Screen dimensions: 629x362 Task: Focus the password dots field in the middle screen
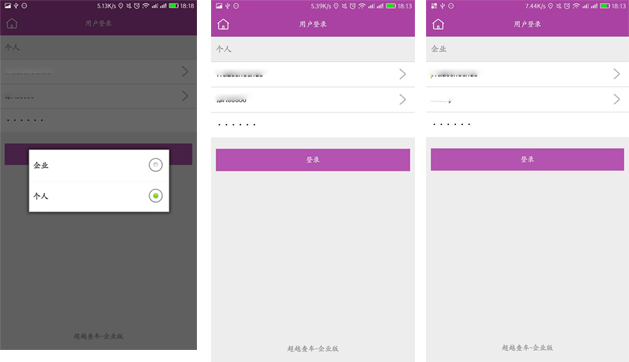coord(313,125)
